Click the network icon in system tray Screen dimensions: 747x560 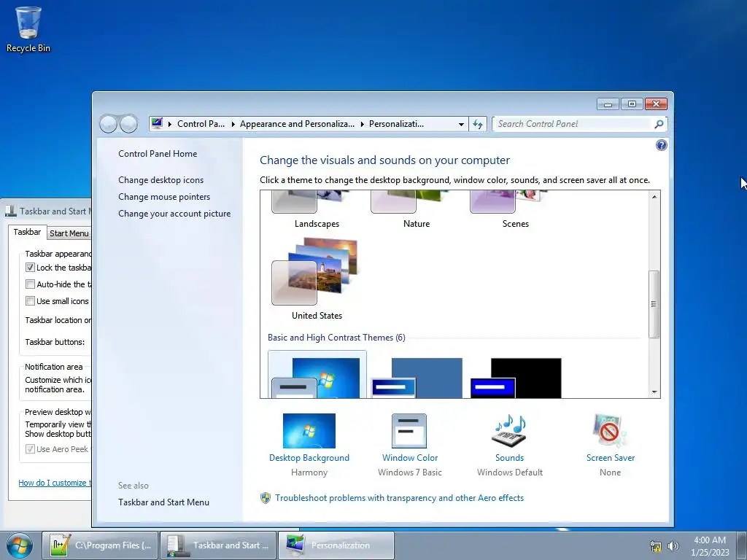(656, 546)
